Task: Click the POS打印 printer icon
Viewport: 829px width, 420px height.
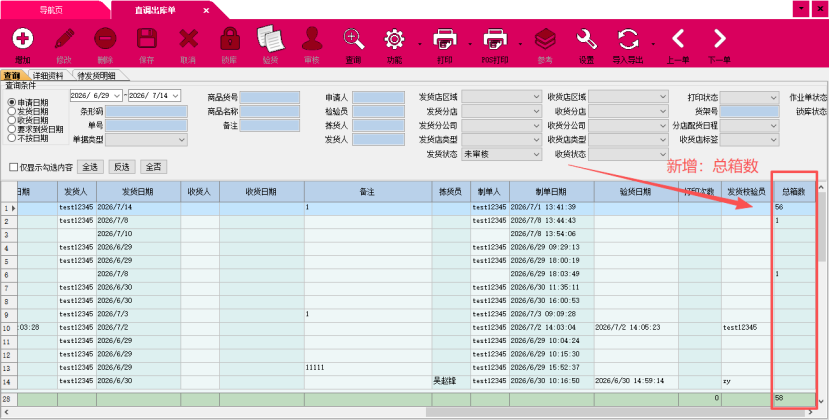Action: pos(495,39)
